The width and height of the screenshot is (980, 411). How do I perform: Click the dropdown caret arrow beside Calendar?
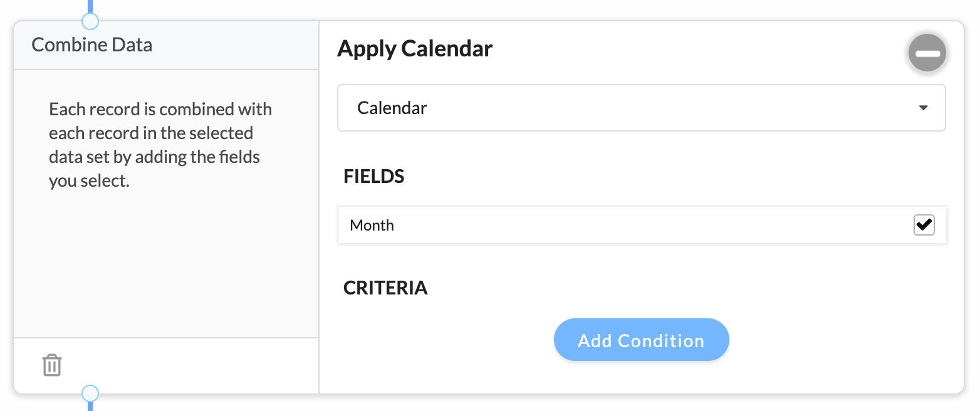click(x=923, y=108)
